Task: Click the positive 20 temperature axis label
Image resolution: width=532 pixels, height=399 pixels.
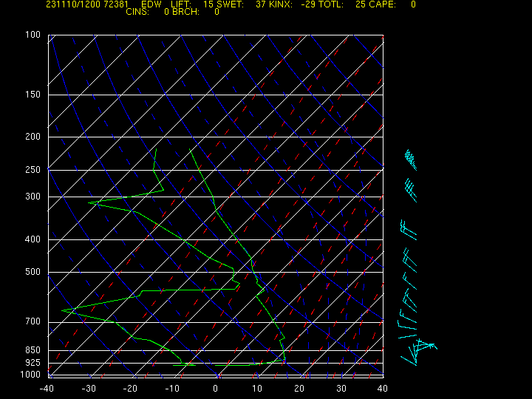Action: (x=299, y=389)
